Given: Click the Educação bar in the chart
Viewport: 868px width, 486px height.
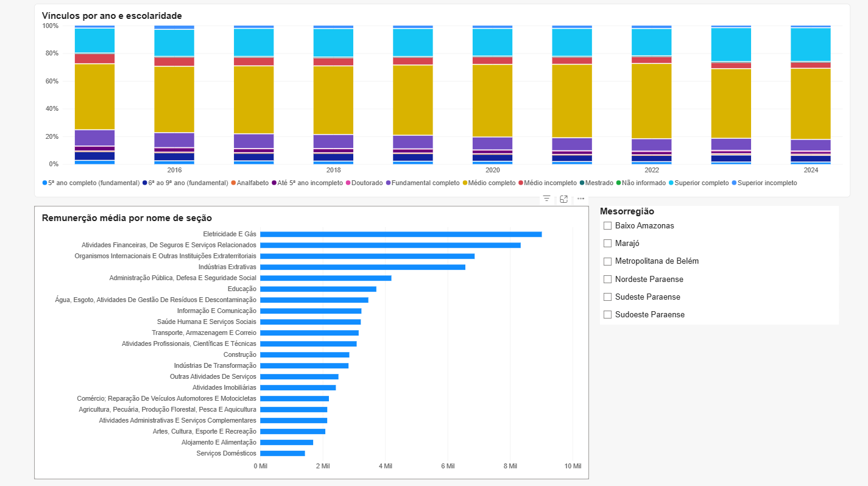Looking at the screenshot, I should (318, 289).
